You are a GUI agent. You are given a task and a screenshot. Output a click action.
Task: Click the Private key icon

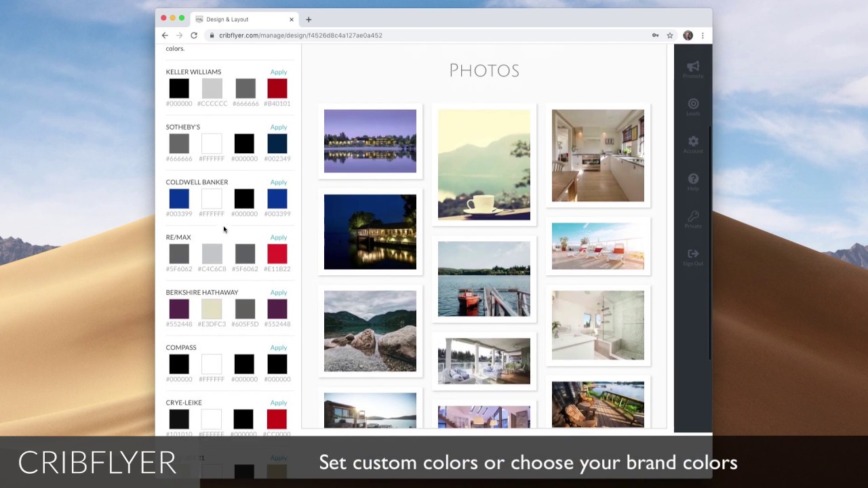point(692,216)
